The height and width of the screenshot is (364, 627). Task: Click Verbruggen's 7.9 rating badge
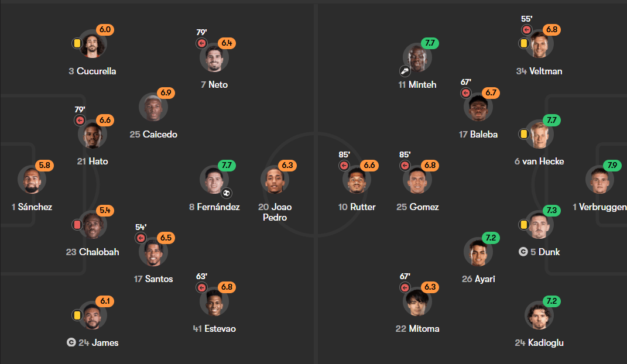612,165
